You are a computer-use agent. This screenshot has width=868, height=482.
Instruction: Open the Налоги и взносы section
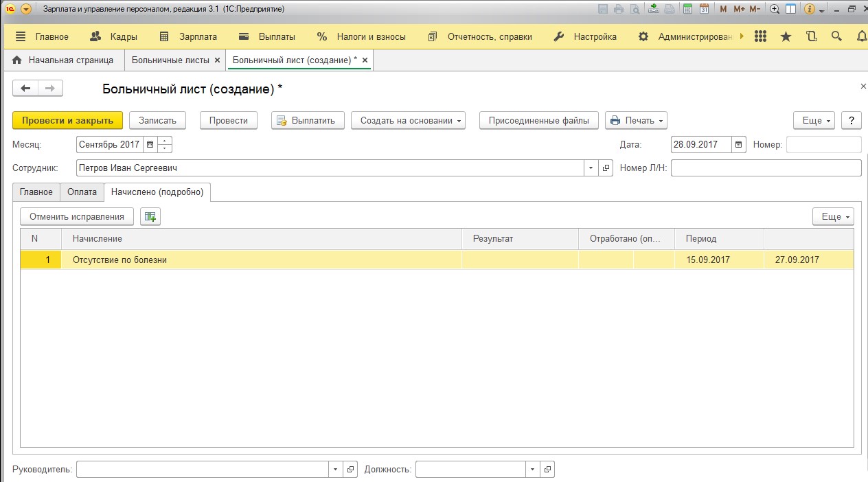(361, 36)
